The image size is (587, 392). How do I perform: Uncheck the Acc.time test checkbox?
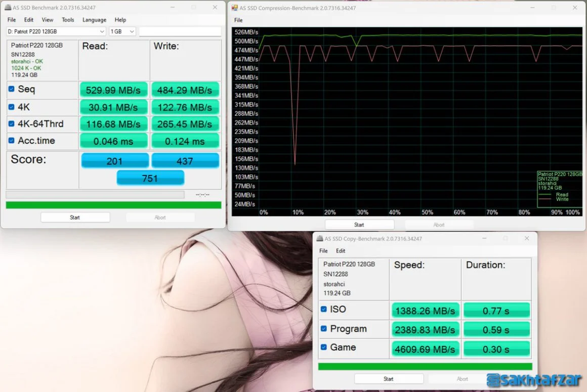pyautogui.click(x=12, y=141)
